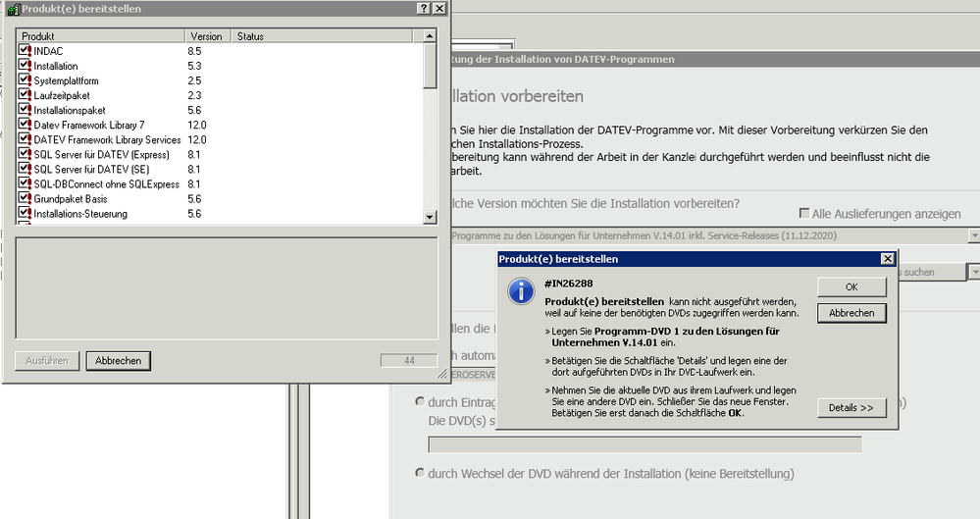Click the progress counter showing 44
This screenshot has width=980, height=519.
[409, 361]
